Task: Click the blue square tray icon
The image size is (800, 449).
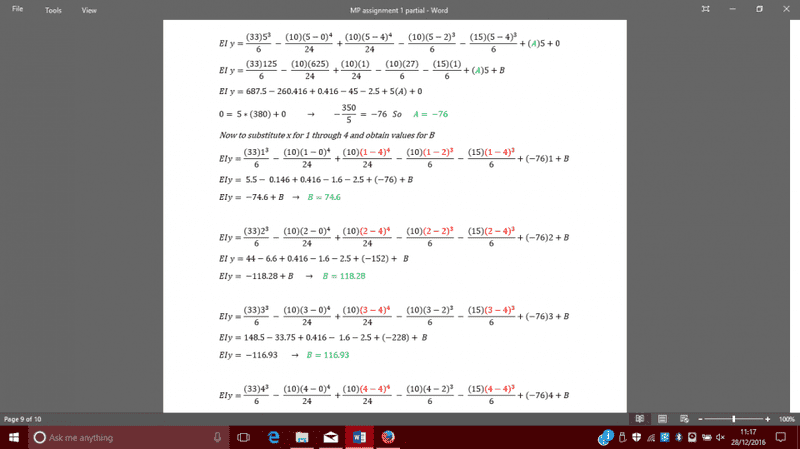Action: (664, 437)
